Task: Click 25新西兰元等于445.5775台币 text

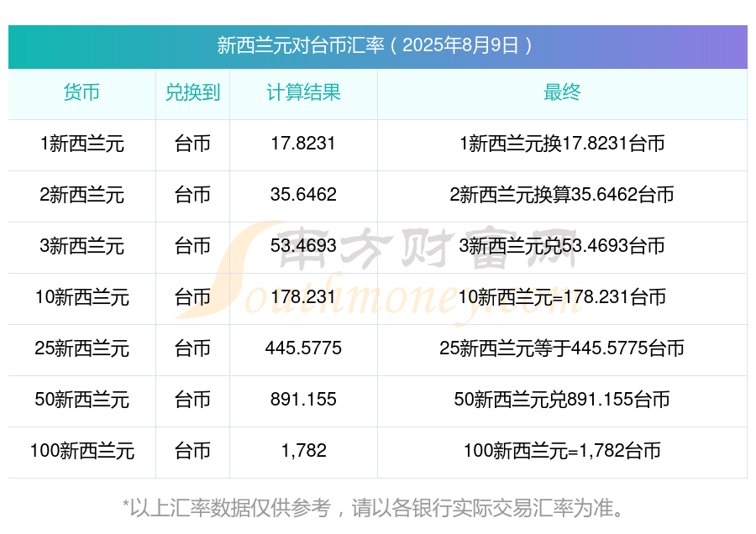Action: point(562,348)
